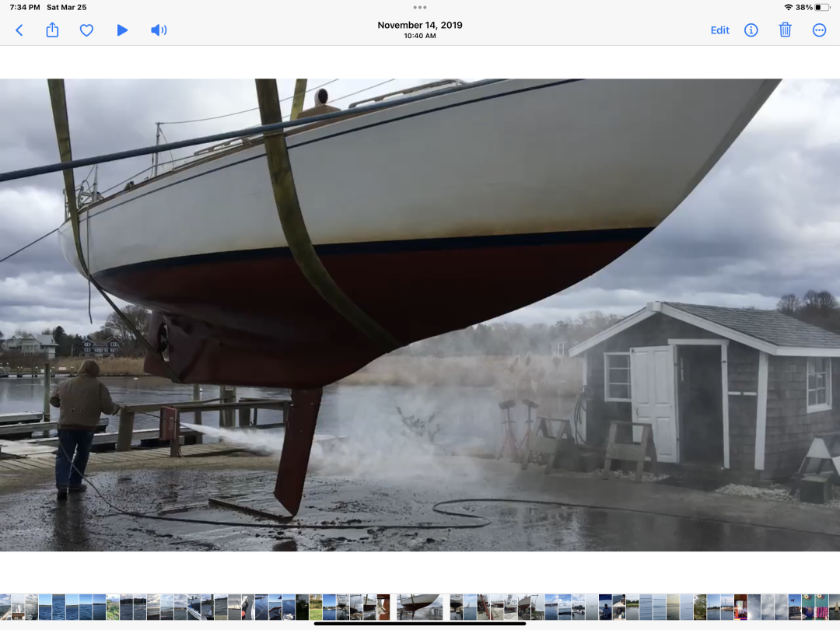Viewport: 840px width, 630px height.
Task: Open the thumbnail of person in blue jacket
Action: (x=605, y=607)
